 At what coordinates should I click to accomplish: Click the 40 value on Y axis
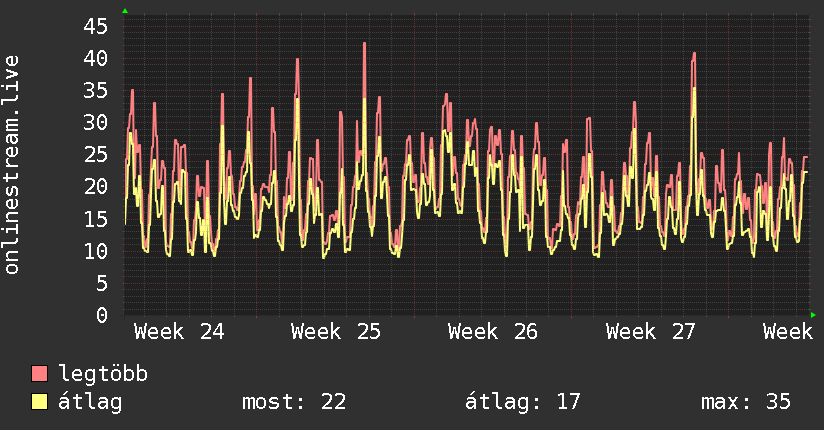coord(96,58)
